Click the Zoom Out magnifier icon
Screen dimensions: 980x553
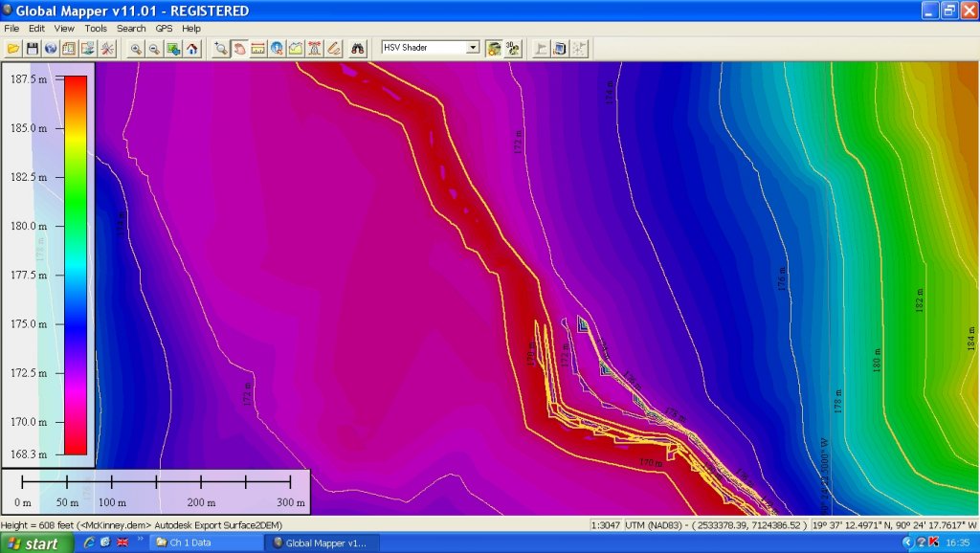pyautogui.click(x=154, y=48)
